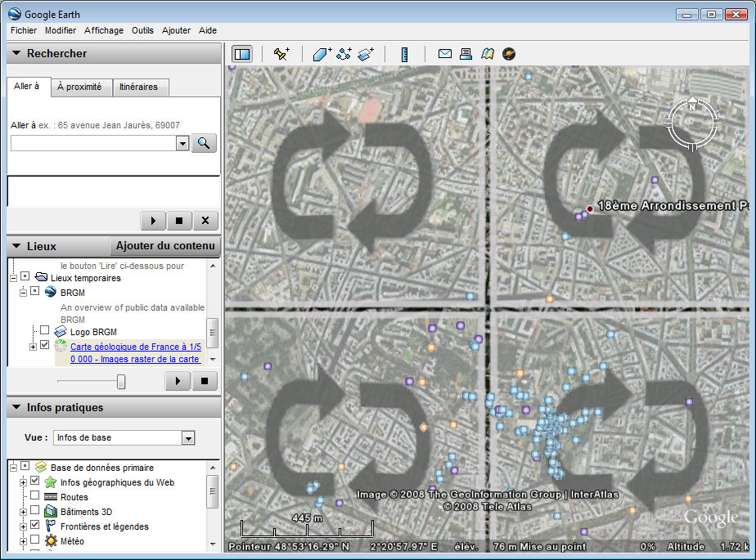This screenshot has width=756, height=560.
Task: Collapse the Lieux temporaires tree node
Action: coord(13,278)
